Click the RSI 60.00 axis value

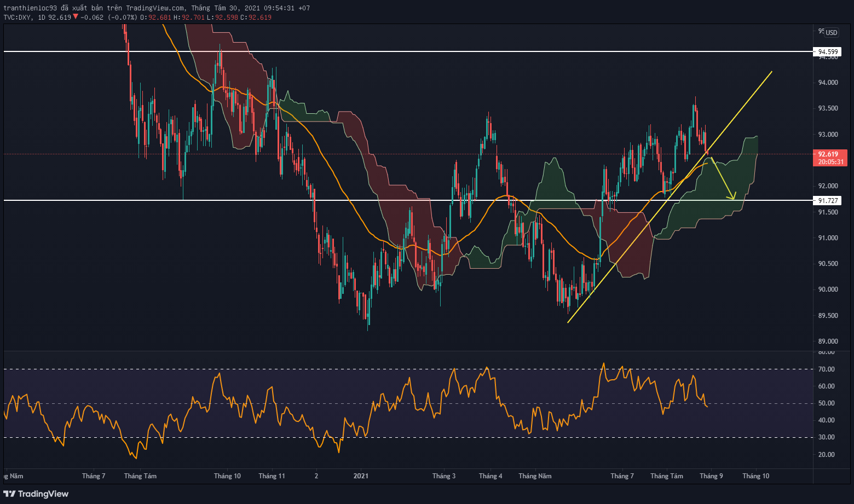tap(827, 386)
